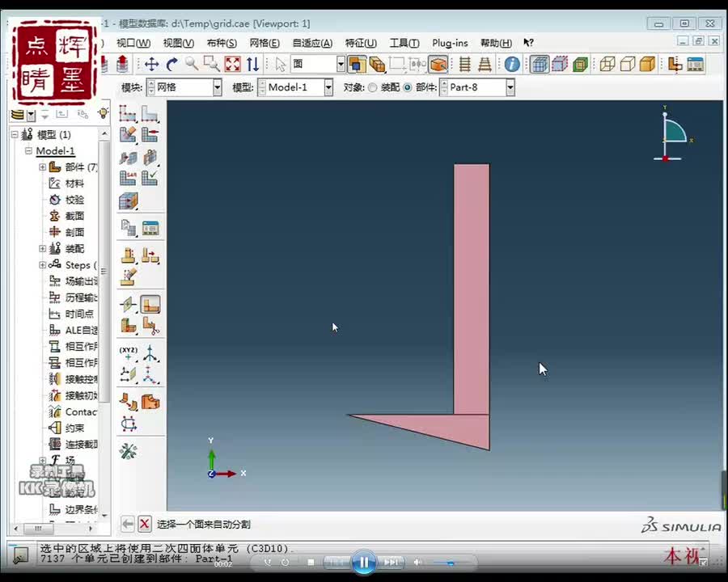Expand the 装配 tree node
This screenshot has height=582, width=728.
pyautogui.click(x=42, y=249)
